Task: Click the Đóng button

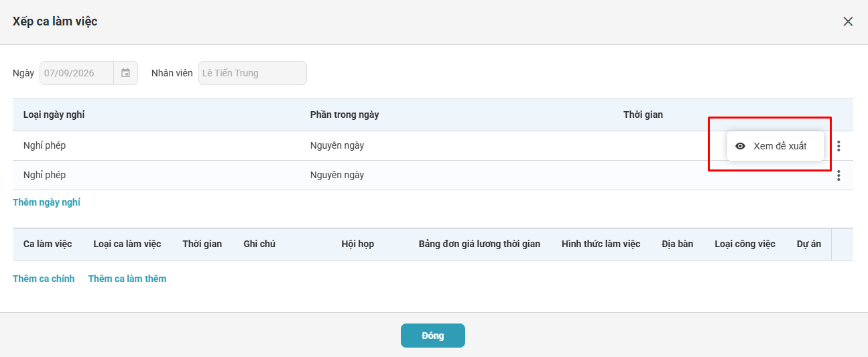Action: (x=433, y=336)
